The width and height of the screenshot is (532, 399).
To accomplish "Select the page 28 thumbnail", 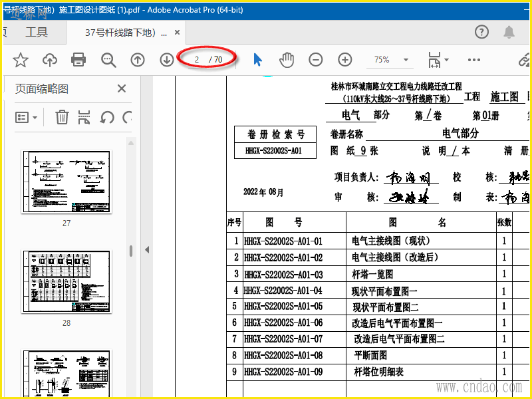I will pyautogui.click(x=66, y=281).
